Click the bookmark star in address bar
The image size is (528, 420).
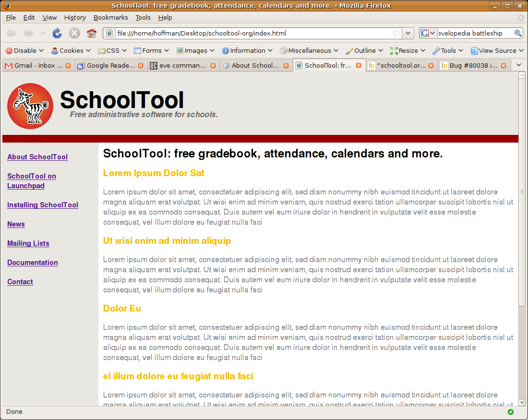point(396,33)
